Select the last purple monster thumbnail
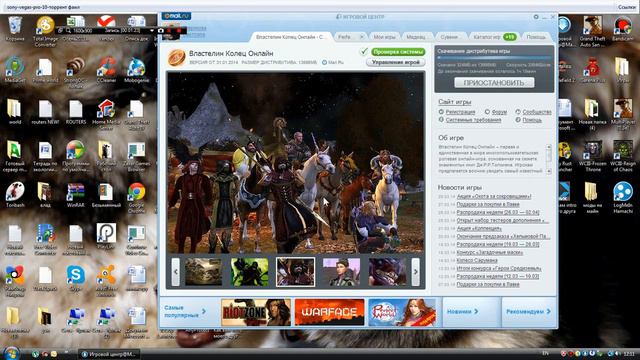 [387, 272]
